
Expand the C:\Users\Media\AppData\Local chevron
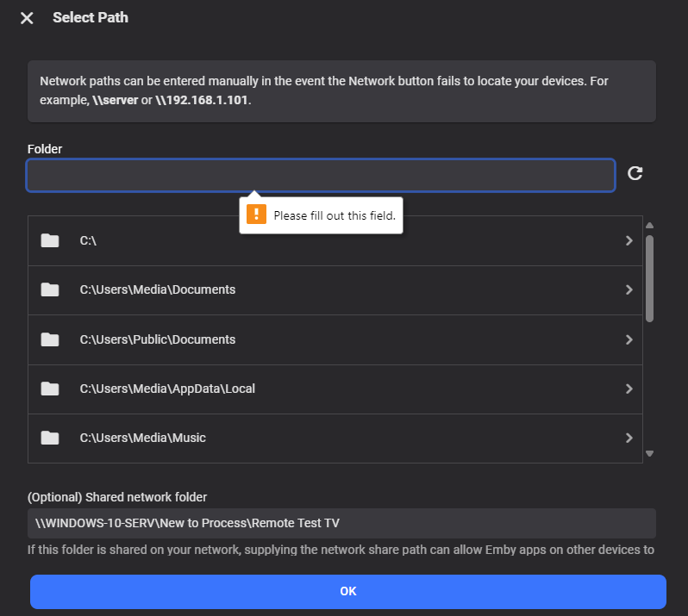point(629,389)
